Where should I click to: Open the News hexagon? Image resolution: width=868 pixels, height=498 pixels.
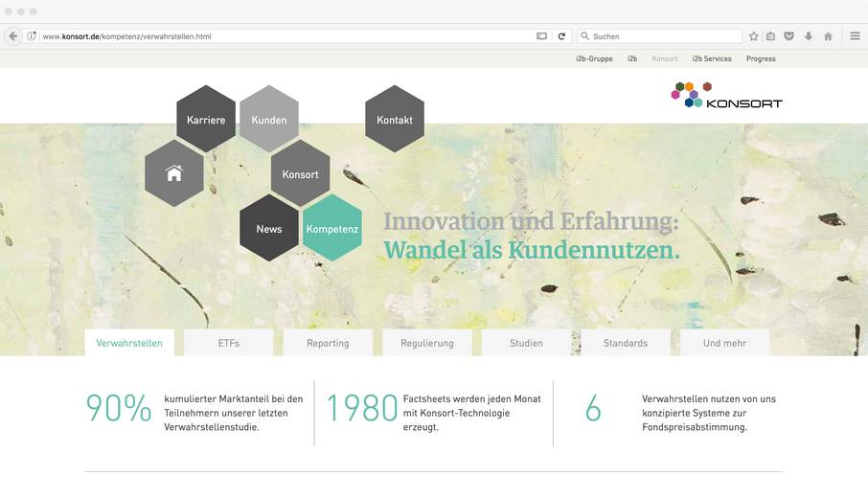click(269, 228)
